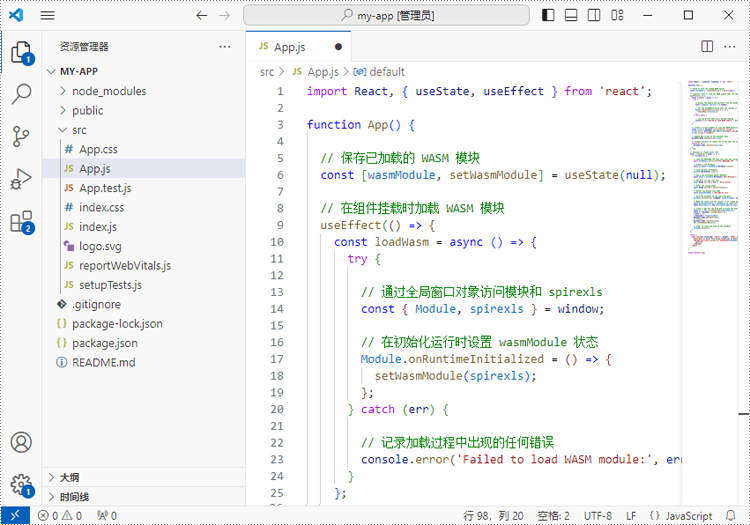Click line number 14 in gutter

tap(277, 309)
